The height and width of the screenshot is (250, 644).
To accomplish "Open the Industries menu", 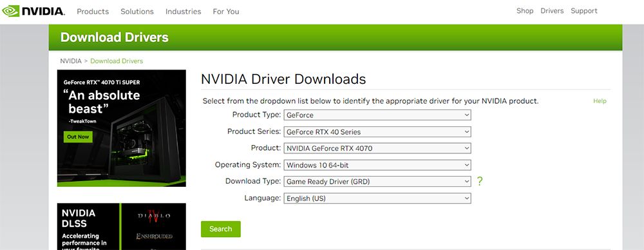I will point(183,12).
